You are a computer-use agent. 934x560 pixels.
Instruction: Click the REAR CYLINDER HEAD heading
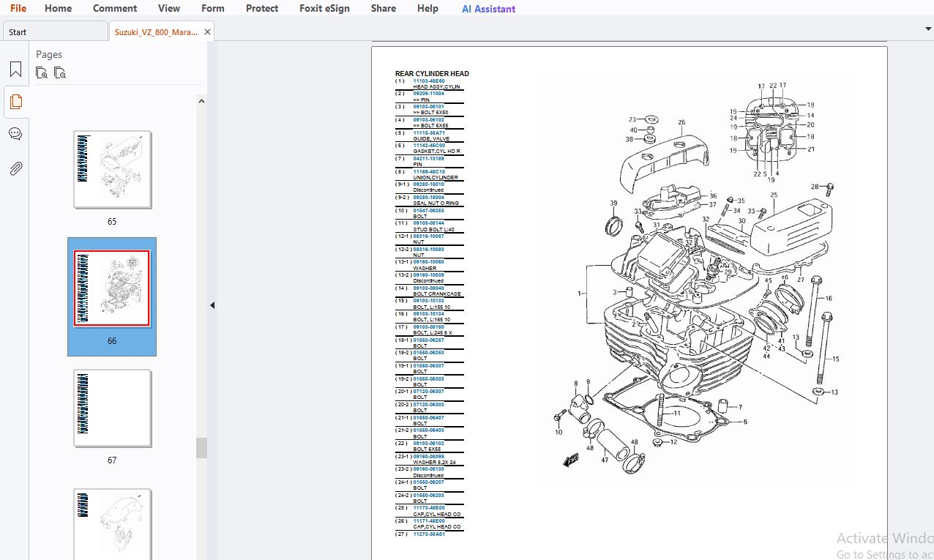432,74
